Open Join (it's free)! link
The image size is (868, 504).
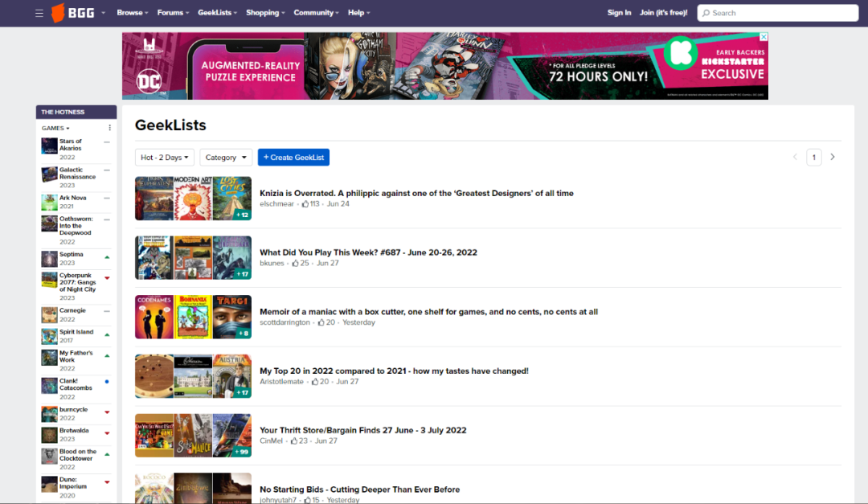pos(663,13)
